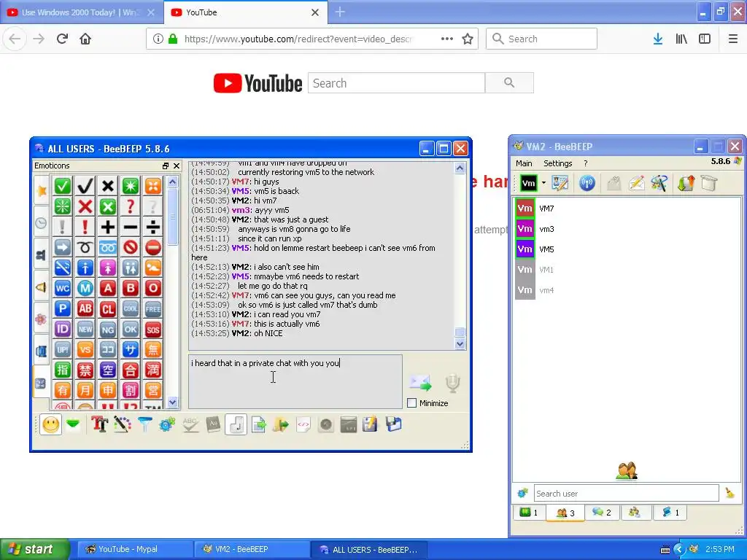Open the smiley emoticons button in chat toolbar

coord(51,424)
